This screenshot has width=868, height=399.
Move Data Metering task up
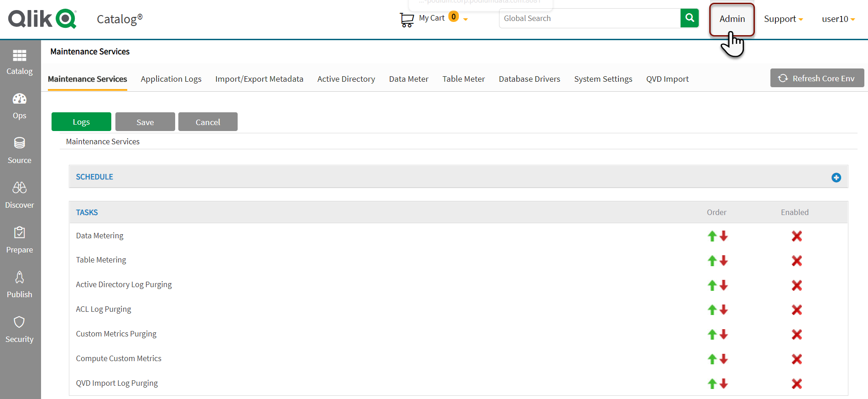tap(712, 236)
